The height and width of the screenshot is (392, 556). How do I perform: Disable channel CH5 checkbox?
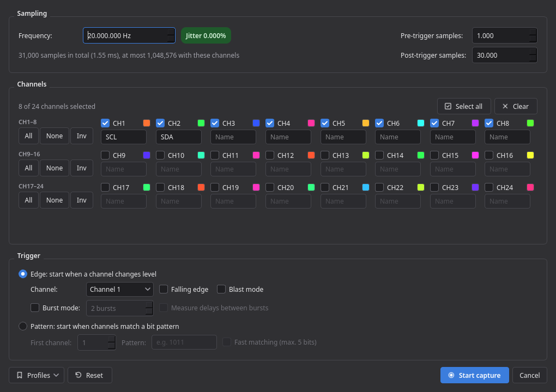(x=325, y=123)
